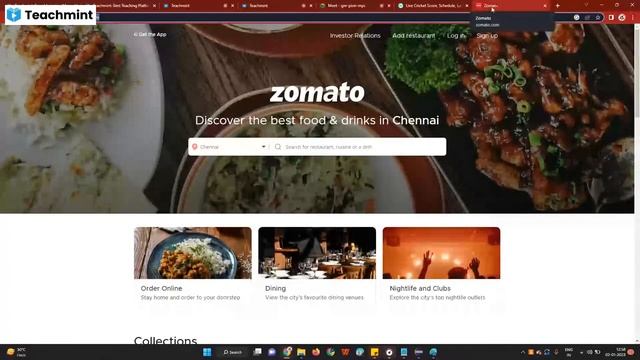640x360 pixels.
Task: Click Log in in header
Action: (456, 36)
